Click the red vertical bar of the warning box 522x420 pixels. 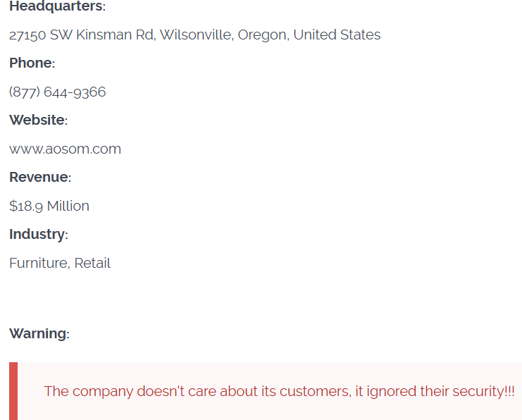point(13,391)
